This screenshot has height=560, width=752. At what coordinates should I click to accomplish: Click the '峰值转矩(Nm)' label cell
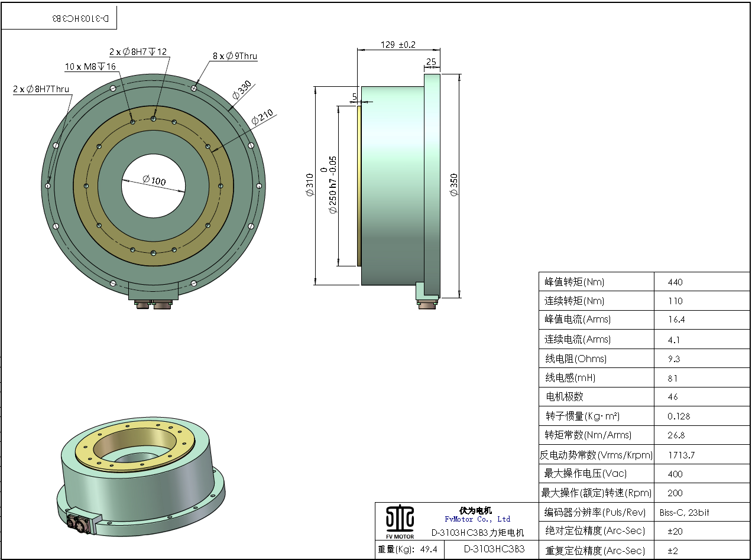tap(597, 282)
